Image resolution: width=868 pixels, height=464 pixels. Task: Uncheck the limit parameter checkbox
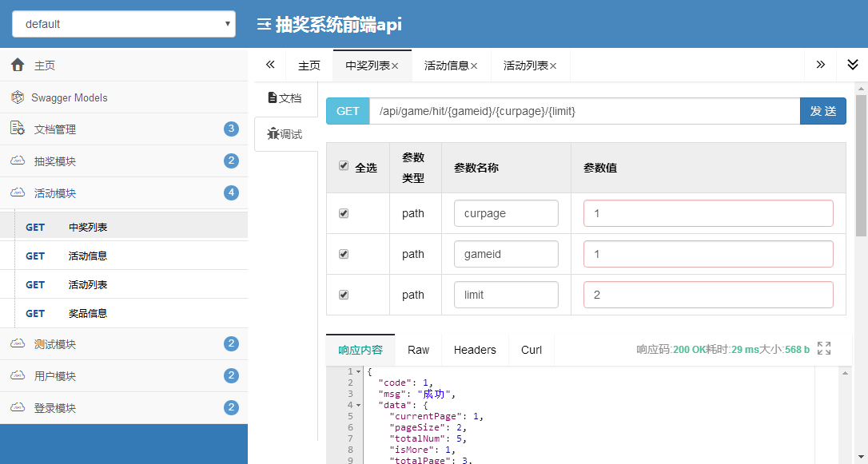tap(344, 295)
